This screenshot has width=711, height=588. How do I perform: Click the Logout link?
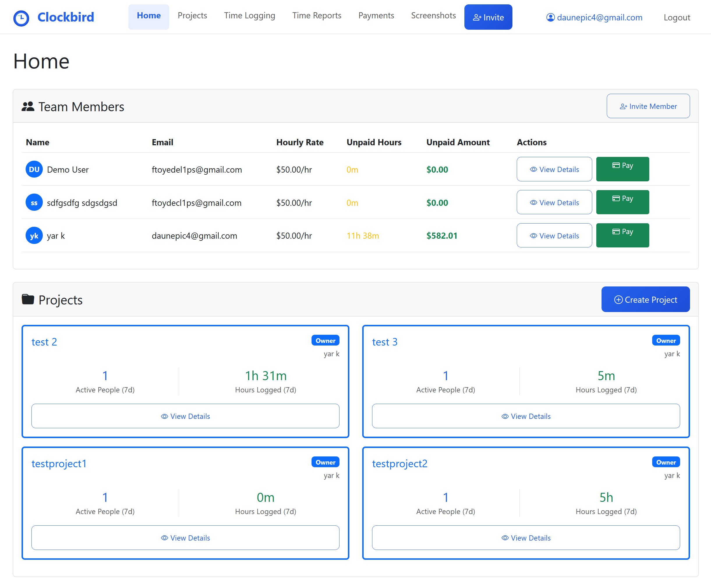coord(676,17)
